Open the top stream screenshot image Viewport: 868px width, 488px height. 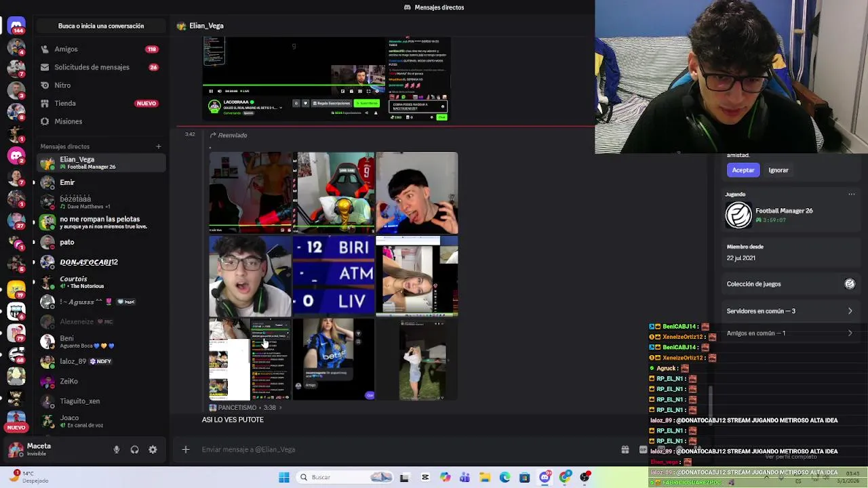coord(327,79)
